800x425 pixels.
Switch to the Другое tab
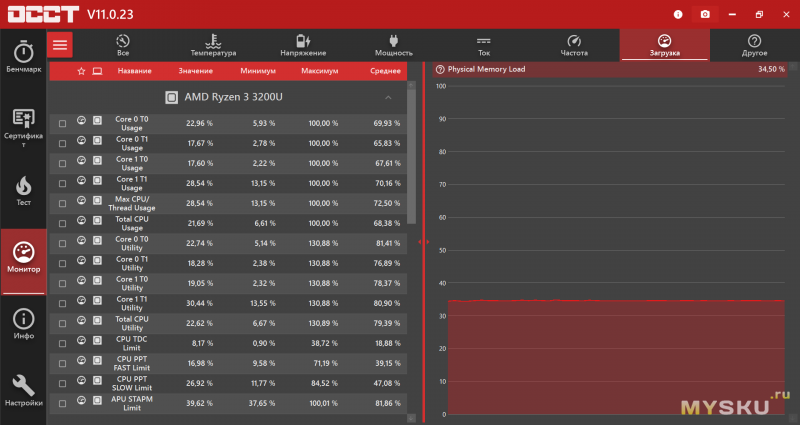(x=755, y=45)
